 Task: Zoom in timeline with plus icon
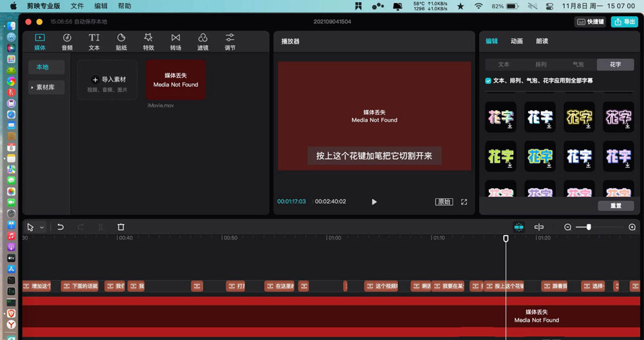point(632,227)
